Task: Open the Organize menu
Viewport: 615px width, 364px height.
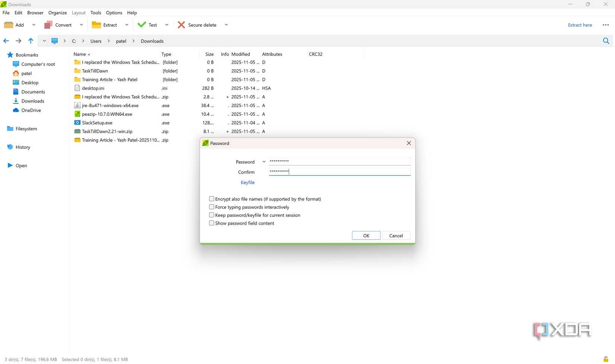Action: click(x=57, y=12)
